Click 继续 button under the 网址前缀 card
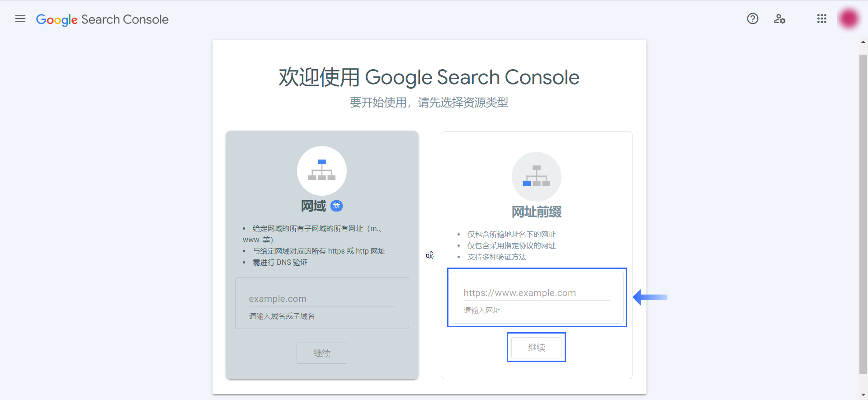 coord(537,348)
